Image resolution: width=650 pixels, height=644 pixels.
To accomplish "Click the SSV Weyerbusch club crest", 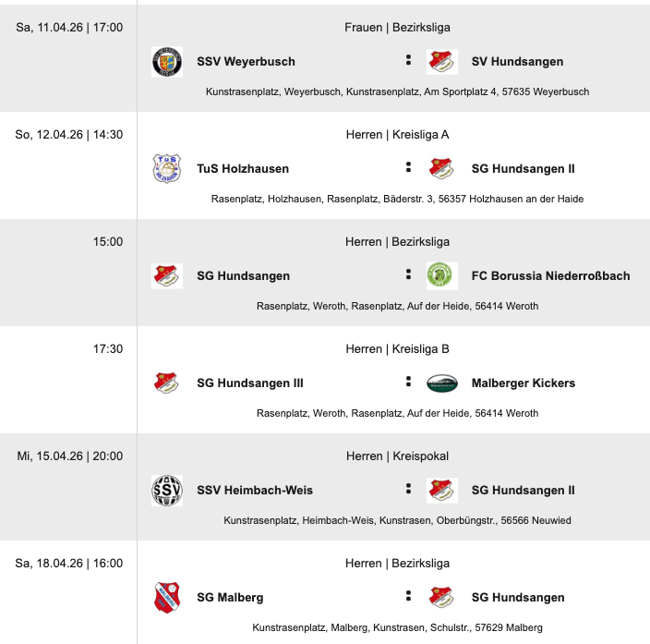I will [167, 62].
